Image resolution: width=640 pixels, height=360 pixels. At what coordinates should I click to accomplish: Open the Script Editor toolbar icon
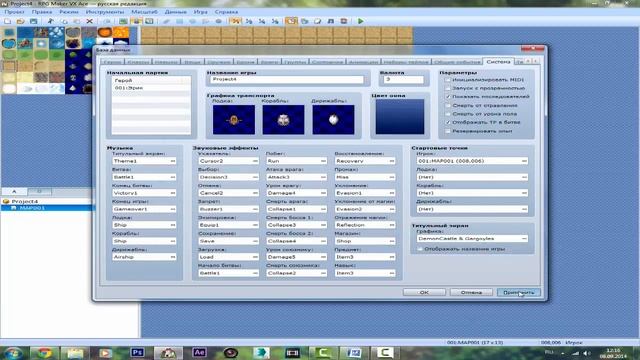(x=318, y=21)
